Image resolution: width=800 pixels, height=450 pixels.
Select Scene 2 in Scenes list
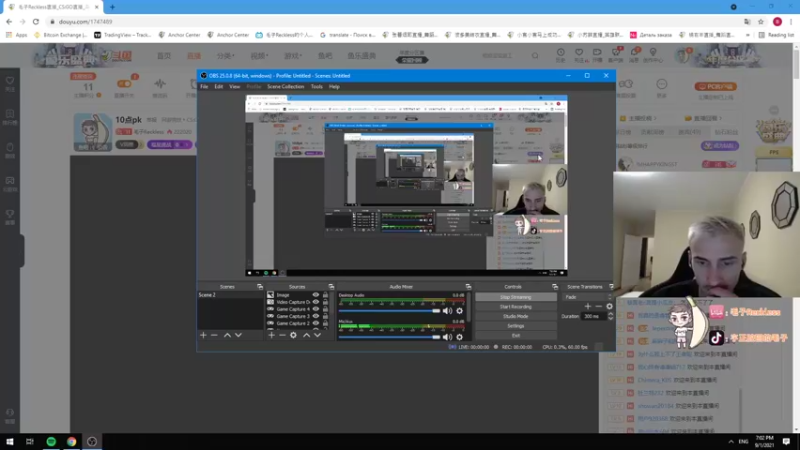coord(230,295)
